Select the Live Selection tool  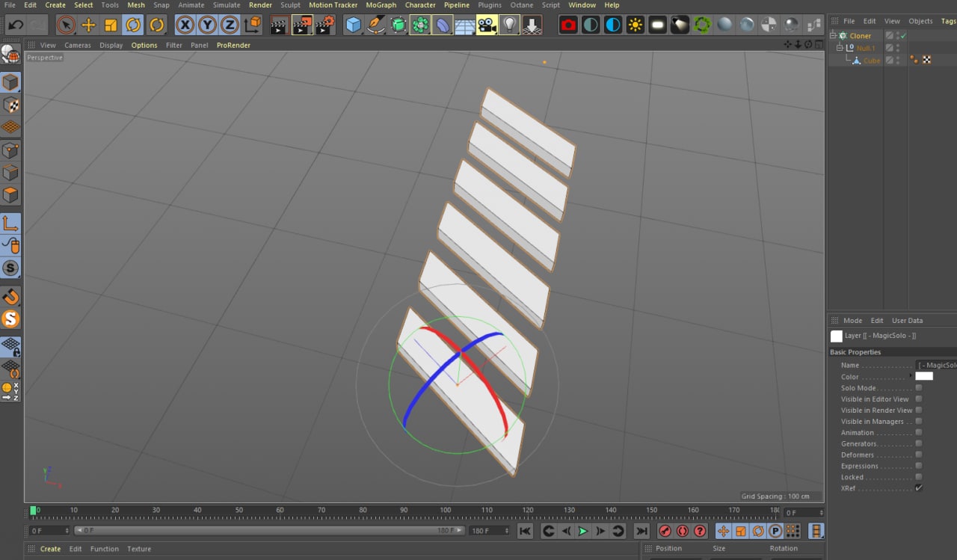[66, 25]
